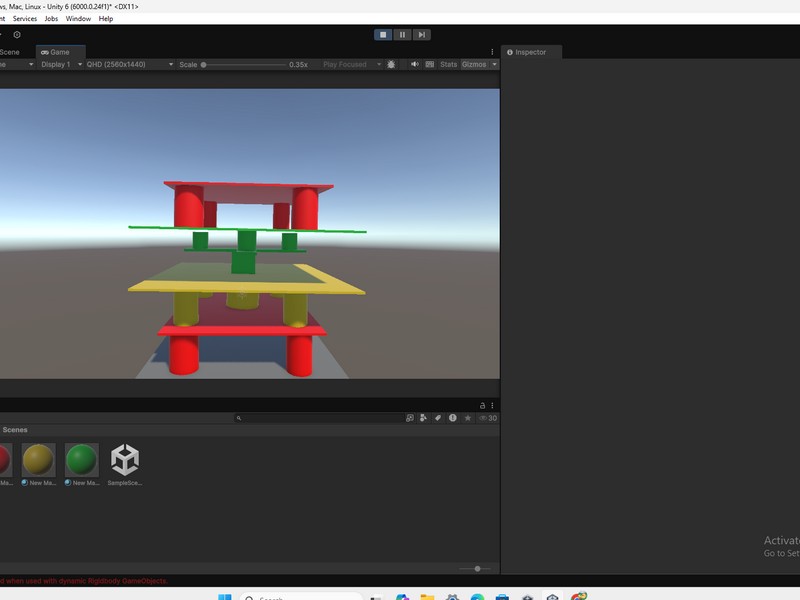
Task: Expand the Gizmos dropdown arrow
Action: click(494, 64)
